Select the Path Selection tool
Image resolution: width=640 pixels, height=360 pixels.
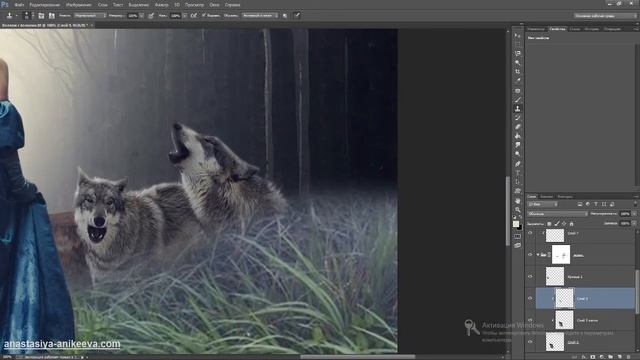[518, 182]
